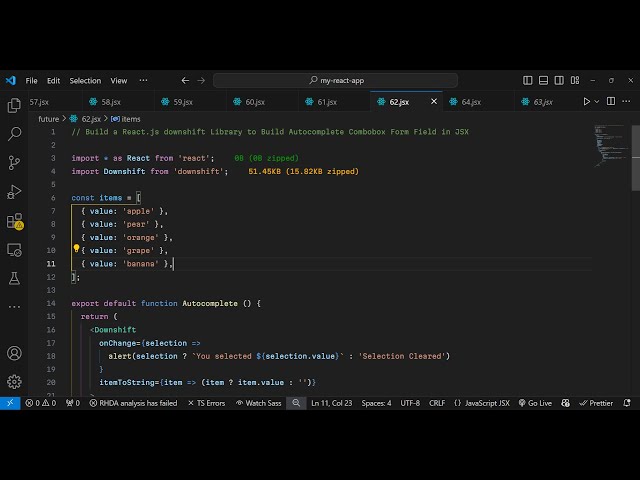Open the Testing flask icon
Image resolution: width=640 pixels, height=480 pixels.
pos(14,278)
